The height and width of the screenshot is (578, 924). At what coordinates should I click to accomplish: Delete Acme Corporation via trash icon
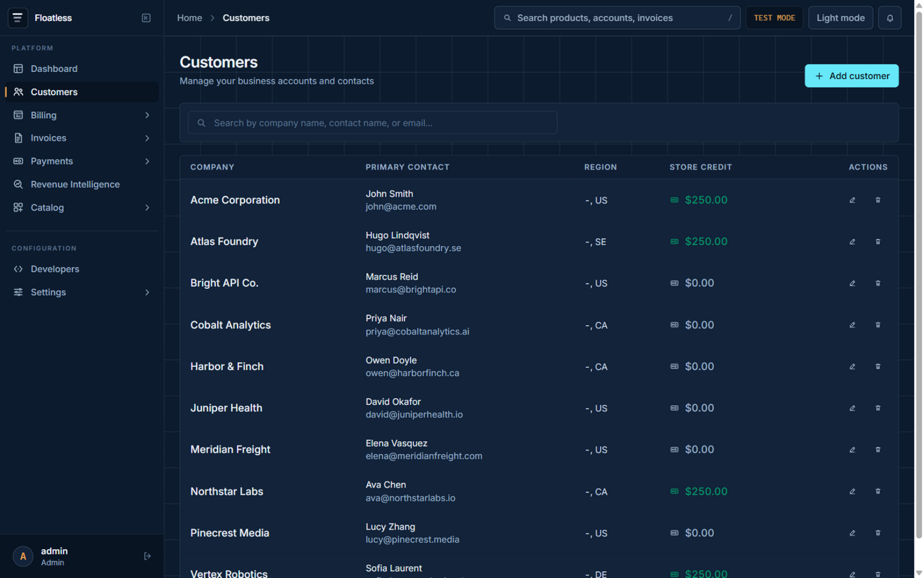[x=878, y=200]
